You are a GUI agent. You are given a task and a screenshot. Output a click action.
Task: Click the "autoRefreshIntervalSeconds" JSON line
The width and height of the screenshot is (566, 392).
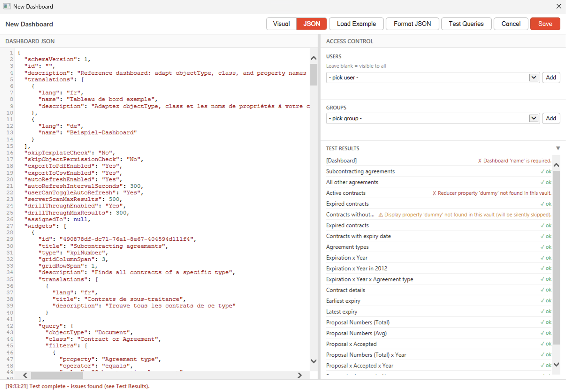click(84, 186)
